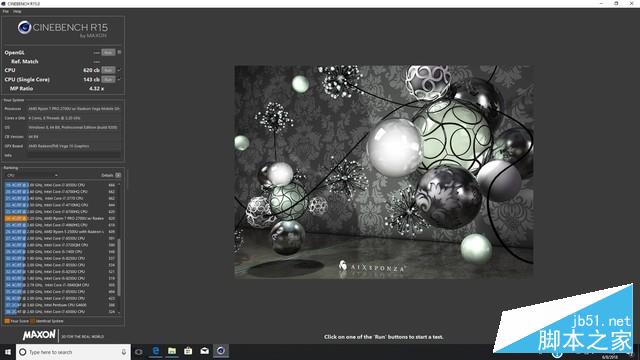Click the Identical System legend swatch
Image resolution: width=640 pixels, height=360 pixels.
point(33,321)
